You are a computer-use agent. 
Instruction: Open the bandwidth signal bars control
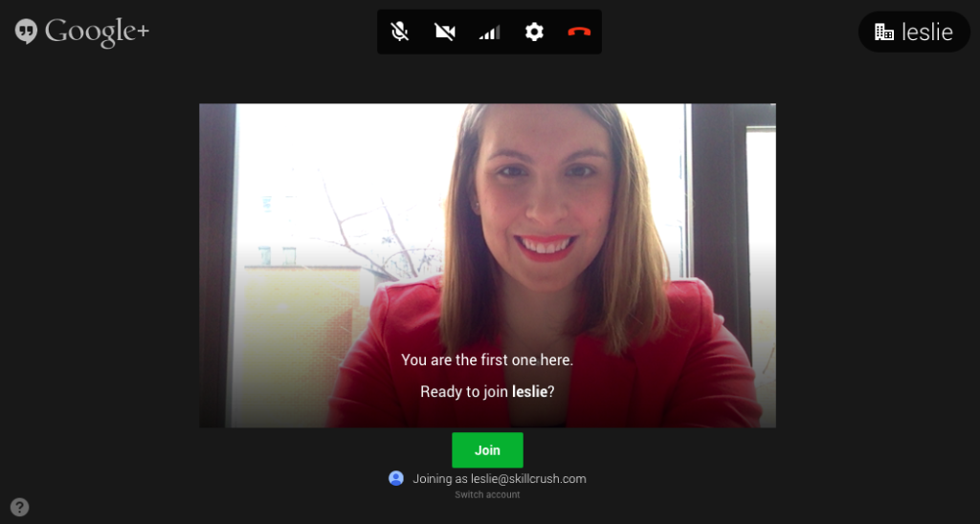click(x=489, y=33)
